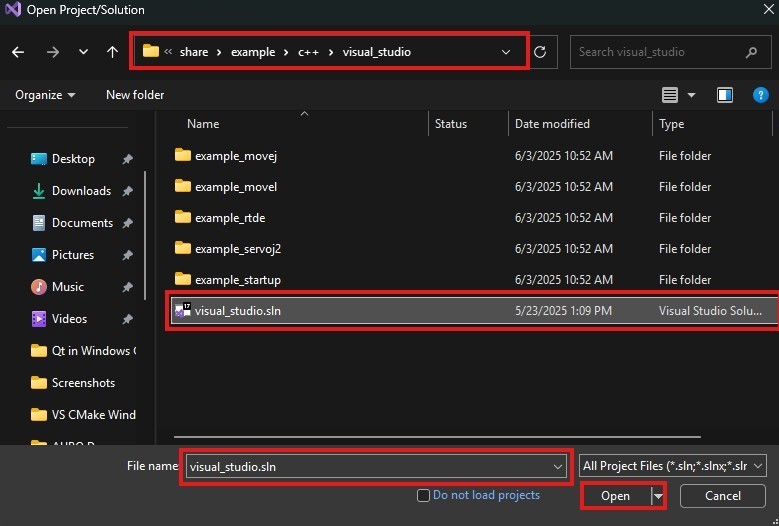The image size is (779, 526).
Task: Open the All Project Files filter dropdown
Action: tap(673, 466)
